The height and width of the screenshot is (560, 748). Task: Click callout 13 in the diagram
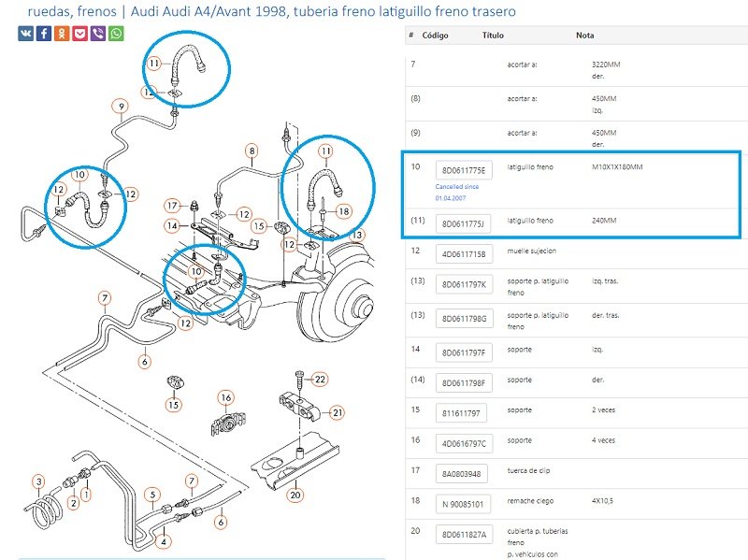357,235
